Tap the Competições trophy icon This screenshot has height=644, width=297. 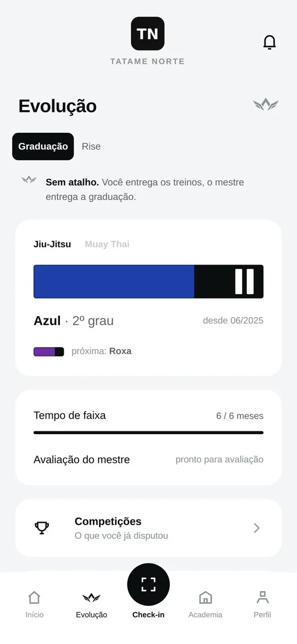click(42, 528)
